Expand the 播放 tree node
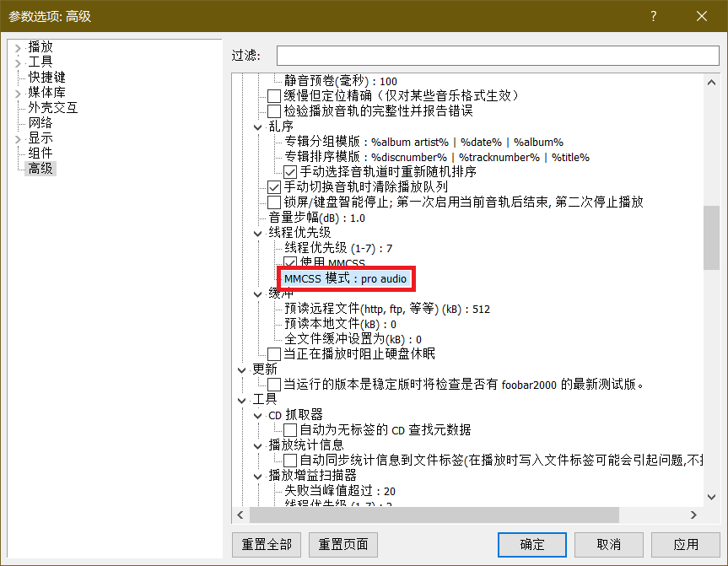 [18, 48]
